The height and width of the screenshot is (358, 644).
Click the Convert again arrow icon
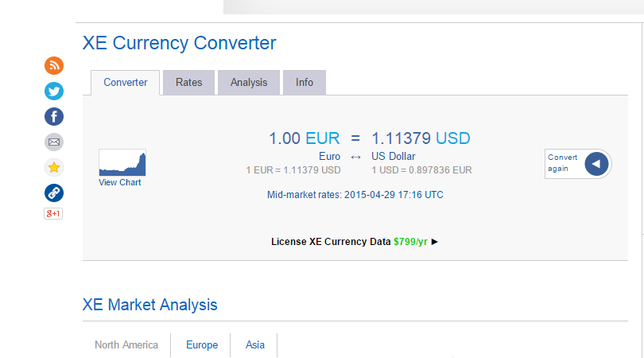(x=596, y=164)
